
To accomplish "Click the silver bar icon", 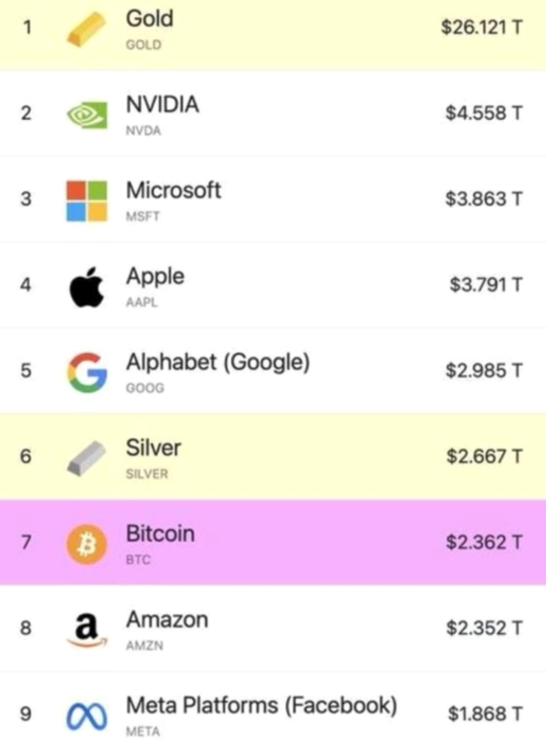I will [85, 457].
